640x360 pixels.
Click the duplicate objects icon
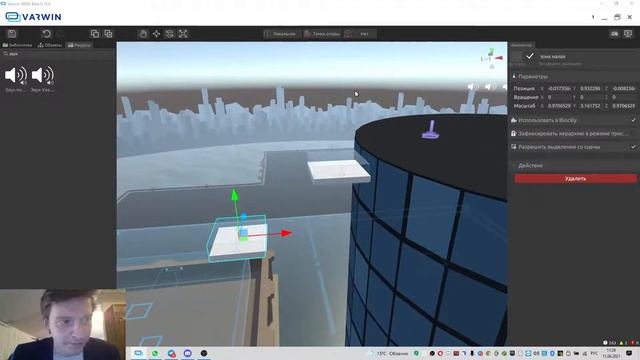108,33
